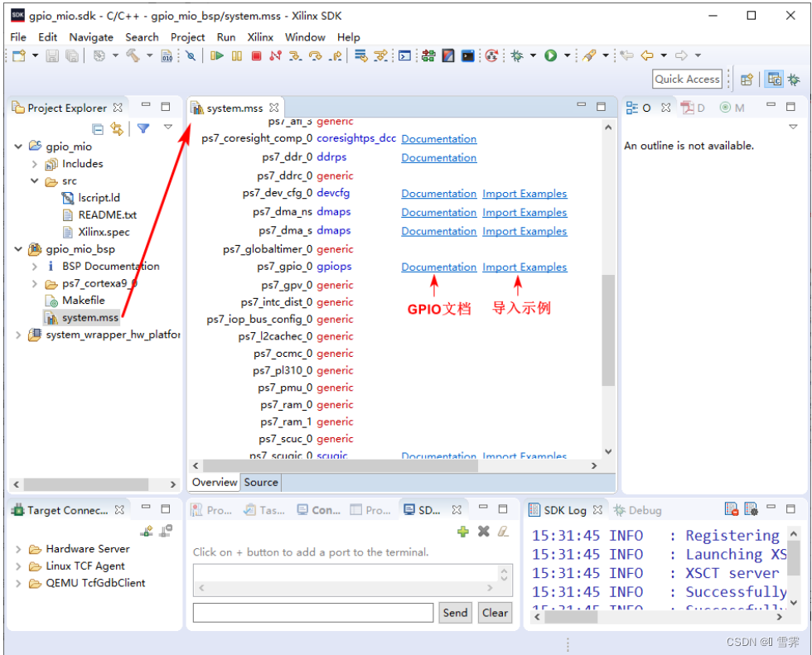Expand QEMU TcfGdbClient node

pyautogui.click(x=18, y=583)
